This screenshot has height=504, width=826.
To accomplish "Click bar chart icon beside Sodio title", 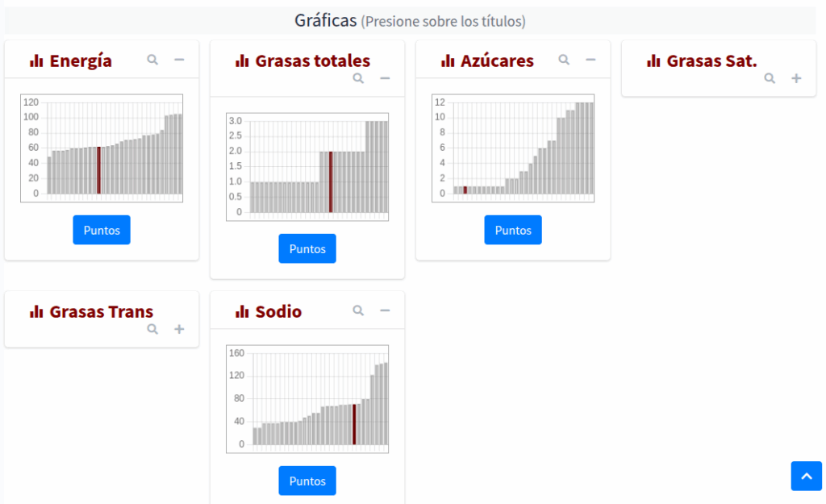I will click(242, 312).
